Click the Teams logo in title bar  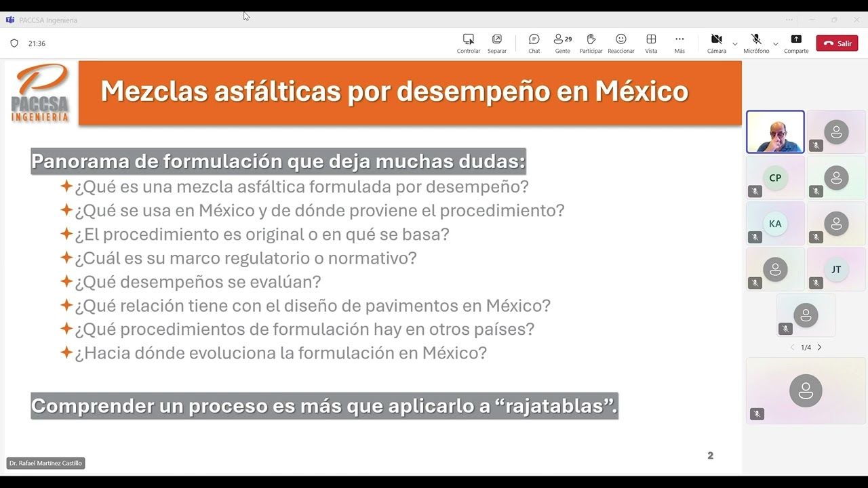coord(10,20)
